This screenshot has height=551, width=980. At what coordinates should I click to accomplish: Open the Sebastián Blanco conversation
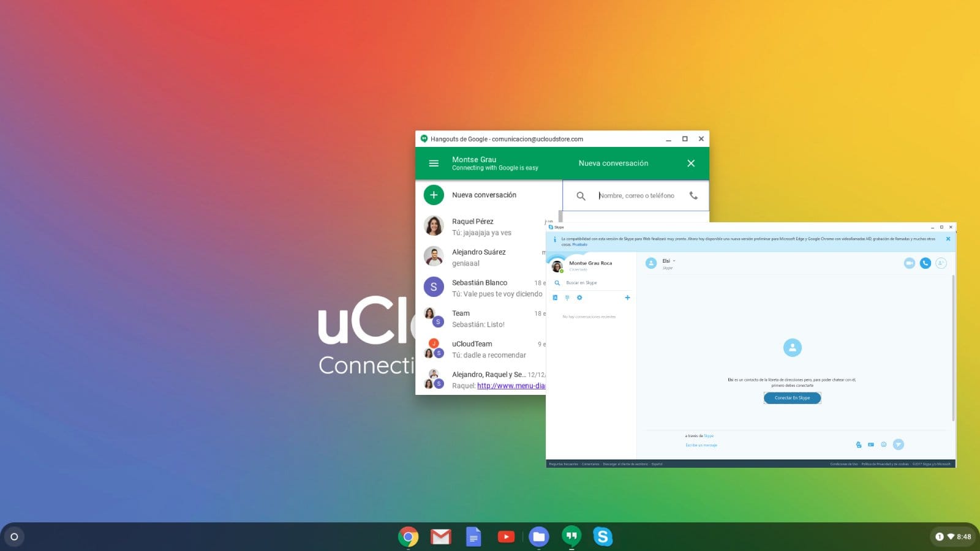481,288
